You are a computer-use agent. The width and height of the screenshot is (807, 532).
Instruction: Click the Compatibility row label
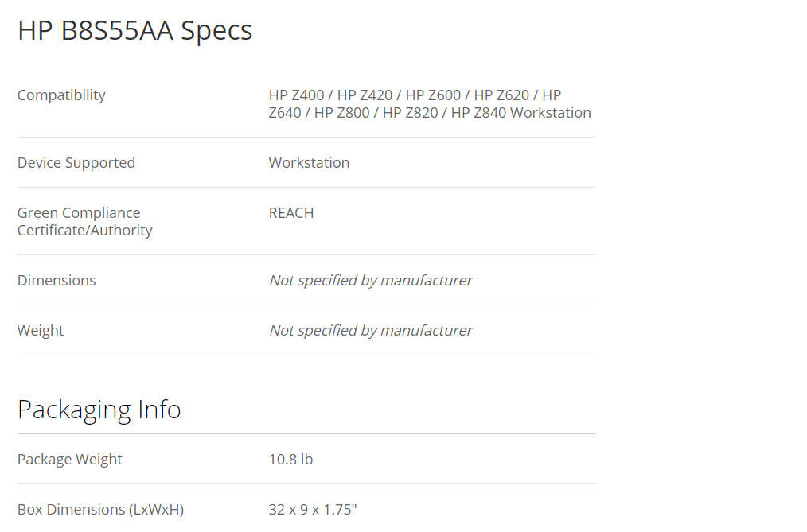pyautogui.click(x=61, y=95)
